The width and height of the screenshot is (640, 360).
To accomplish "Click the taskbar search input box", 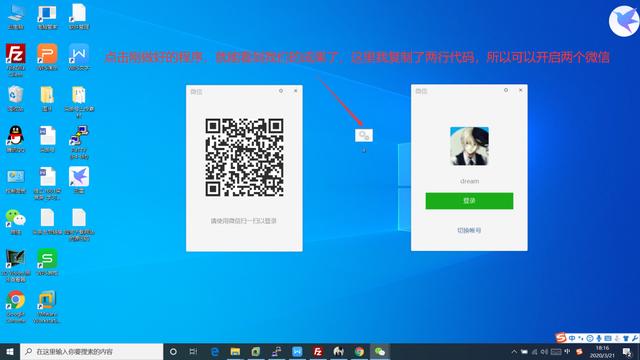I will [x=91, y=351].
